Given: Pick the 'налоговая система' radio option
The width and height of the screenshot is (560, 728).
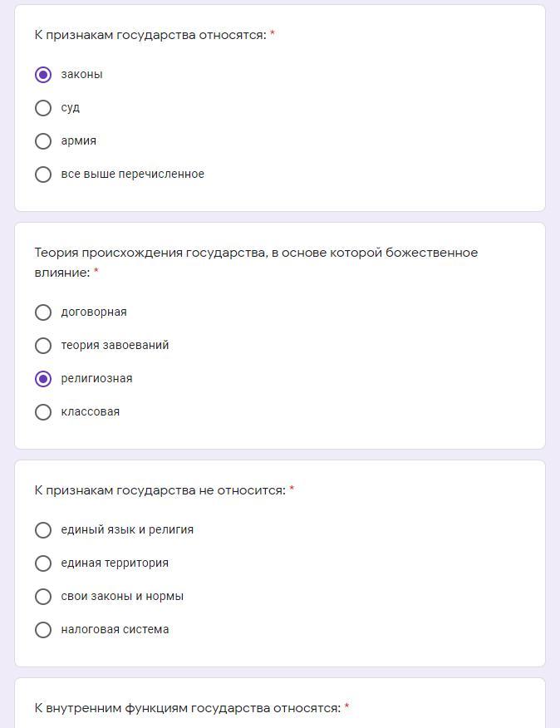Looking at the screenshot, I should pos(43,630).
